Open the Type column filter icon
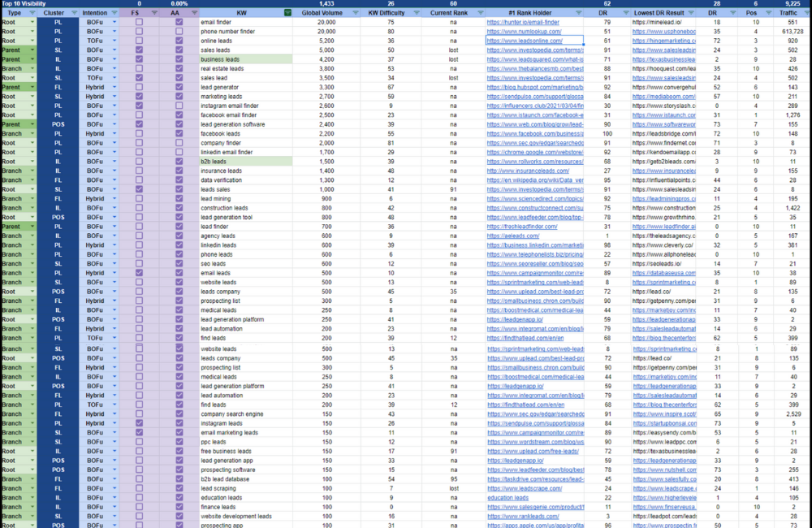The width and height of the screenshot is (812, 528). pos(32,13)
